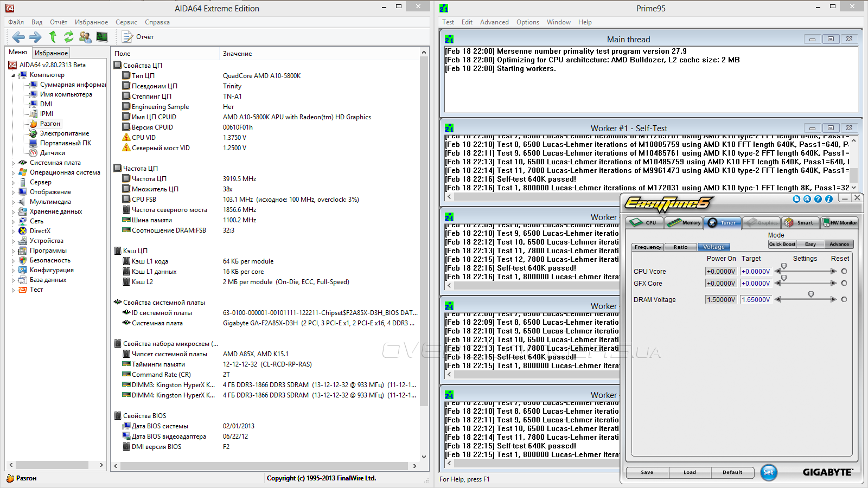Viewport: 868px width, 488px height.
Task: Expand the DirectX tree node
Action: 14,231
